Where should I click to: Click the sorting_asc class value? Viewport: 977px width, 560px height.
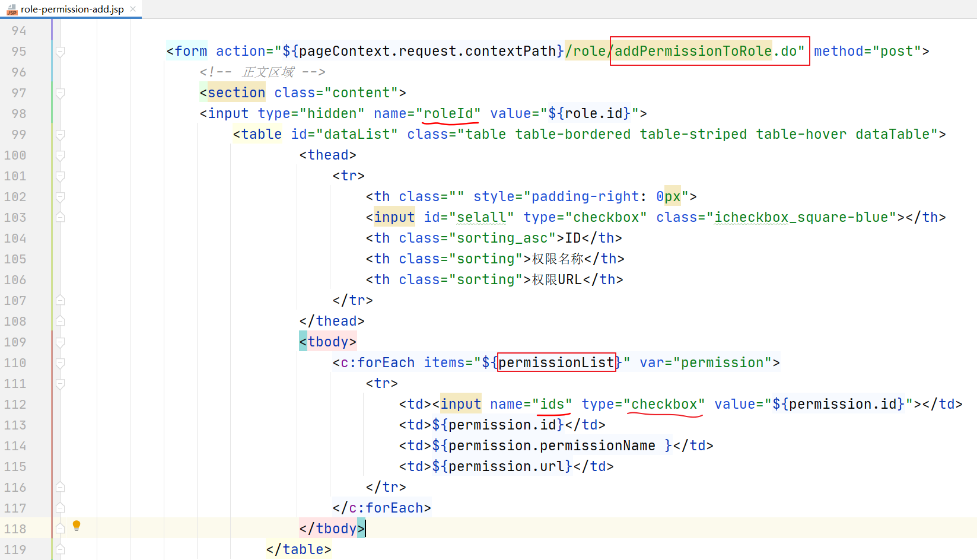point(502,238)
